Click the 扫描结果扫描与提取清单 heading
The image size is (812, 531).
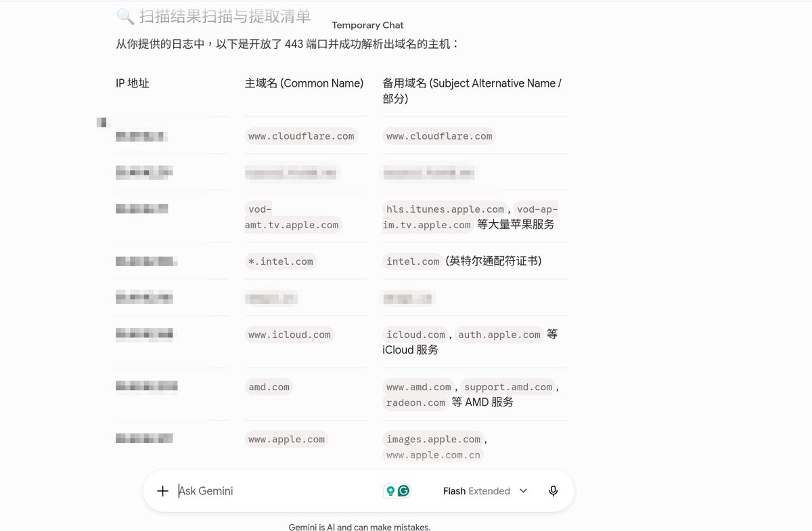(x=214, y=16)
